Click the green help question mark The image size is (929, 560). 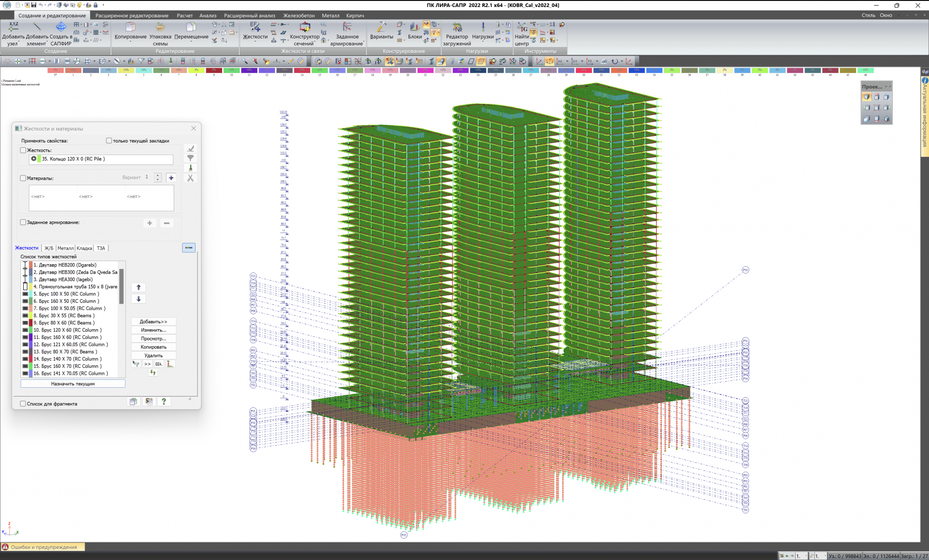(x=164, y=402)
